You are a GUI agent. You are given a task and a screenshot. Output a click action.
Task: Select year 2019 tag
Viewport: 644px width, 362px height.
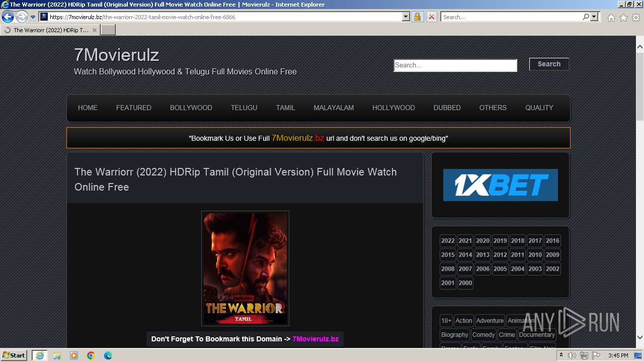coord(500,241)
